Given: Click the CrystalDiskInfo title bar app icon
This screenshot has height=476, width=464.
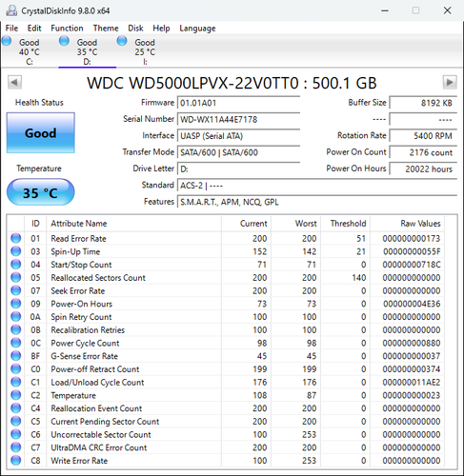Looking at the screenshot, I should click(11, 10).
